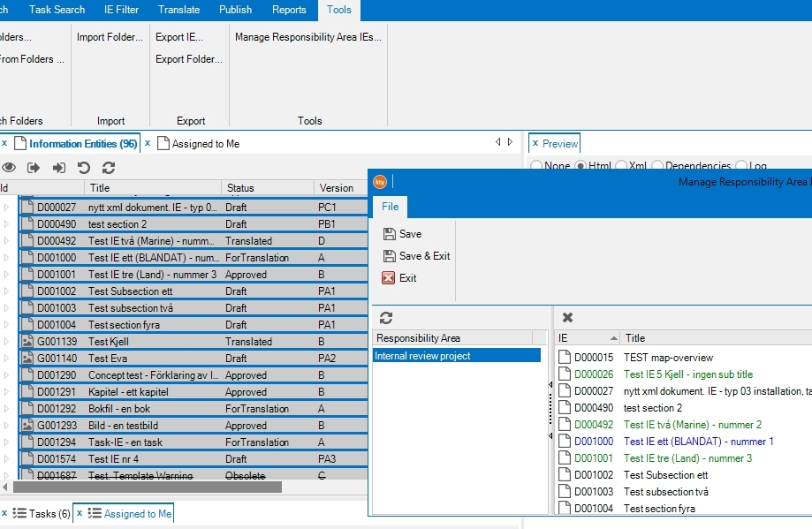
Task: Click the Save & Exit button
Action: (x=416, y=256)
